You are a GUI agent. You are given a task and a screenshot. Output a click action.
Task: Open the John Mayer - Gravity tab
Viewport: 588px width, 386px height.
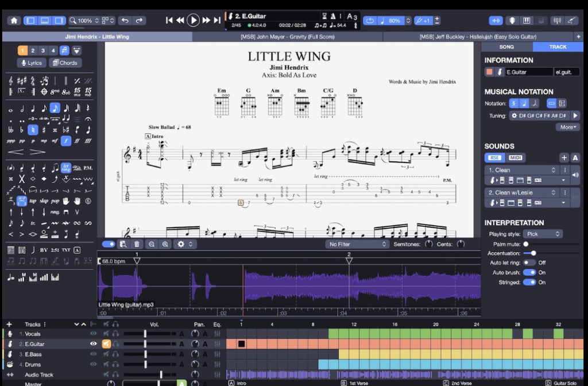(288, 37)
